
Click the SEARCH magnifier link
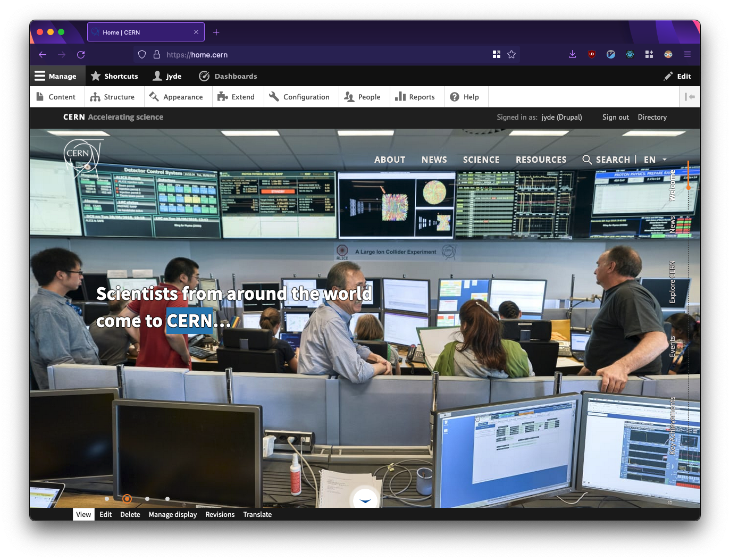(606, 160)
